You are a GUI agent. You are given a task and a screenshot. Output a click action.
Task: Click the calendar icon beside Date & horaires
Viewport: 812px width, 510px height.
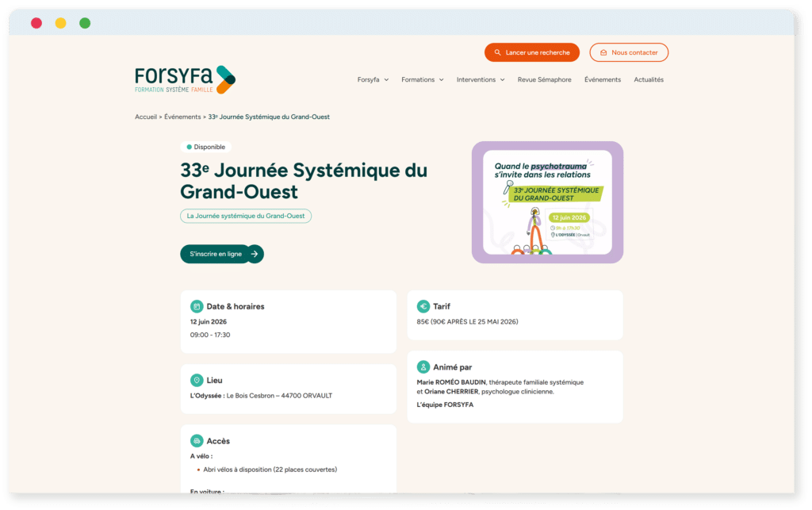197,306
